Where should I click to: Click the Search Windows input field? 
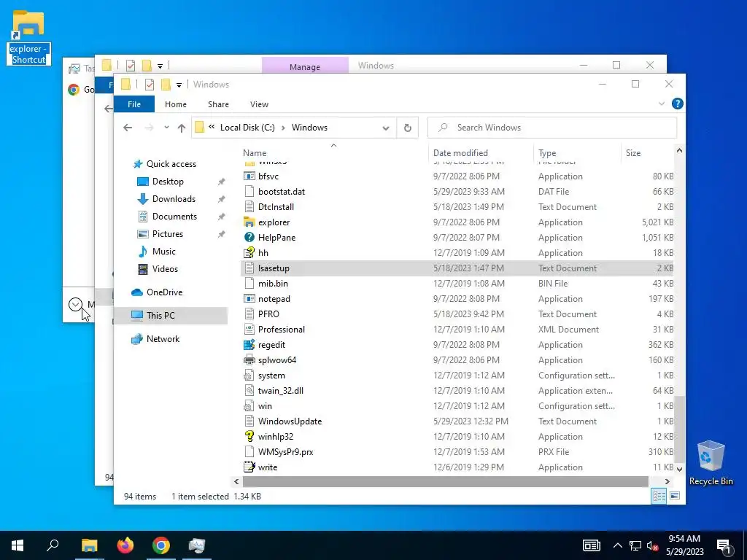click(552, 128)
